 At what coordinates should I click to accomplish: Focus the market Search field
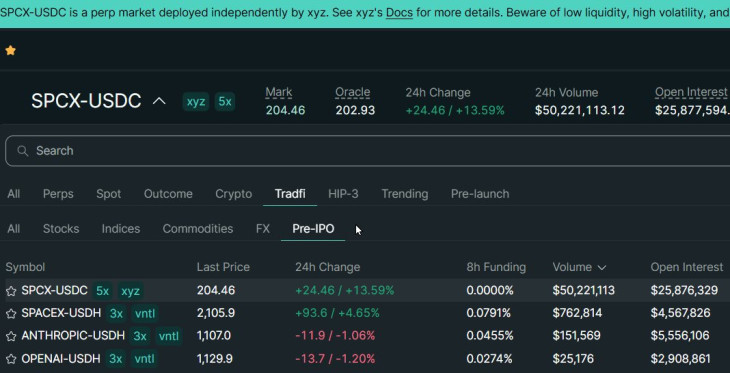point(368,150)
